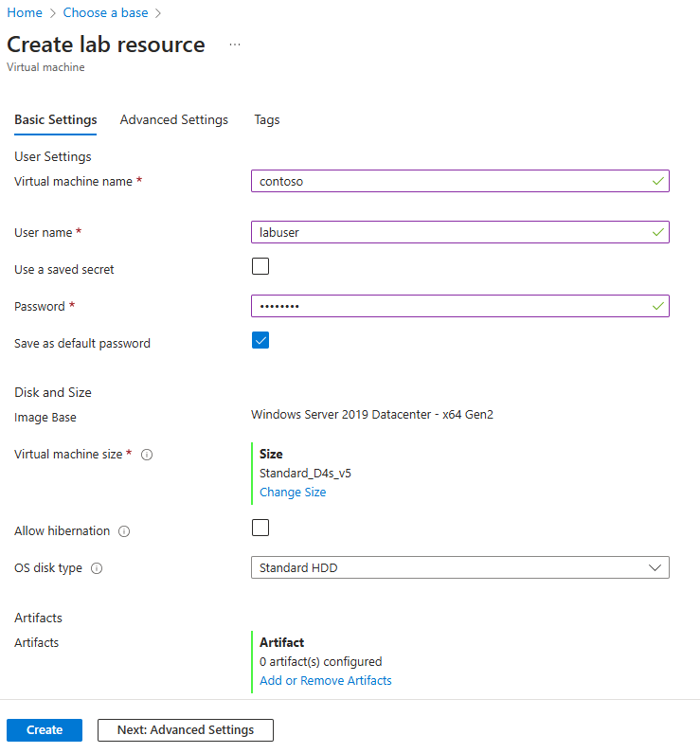Uncheck Save as default password
Screen dimensions: 700x753
[x=260, y=340]
